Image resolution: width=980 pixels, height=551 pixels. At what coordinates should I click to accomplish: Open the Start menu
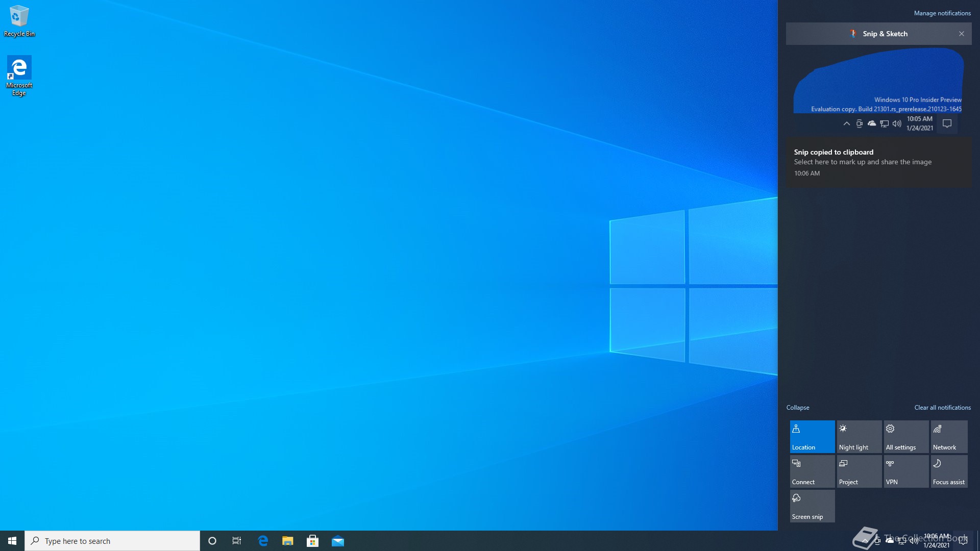point(12,541)
